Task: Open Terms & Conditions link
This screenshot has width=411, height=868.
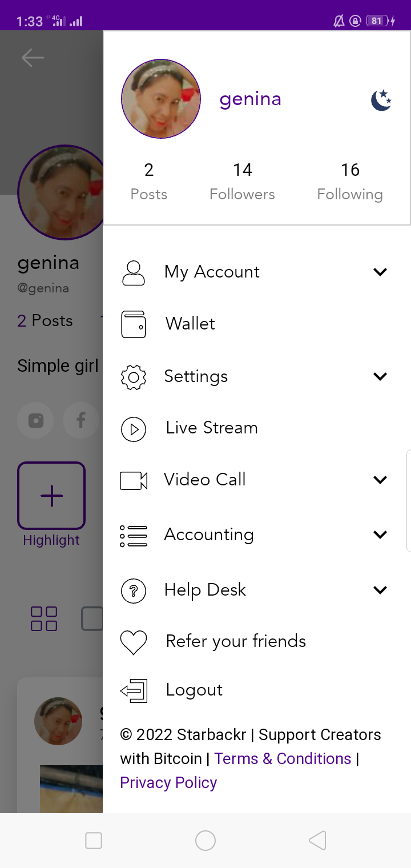Action: pos(283,758)
